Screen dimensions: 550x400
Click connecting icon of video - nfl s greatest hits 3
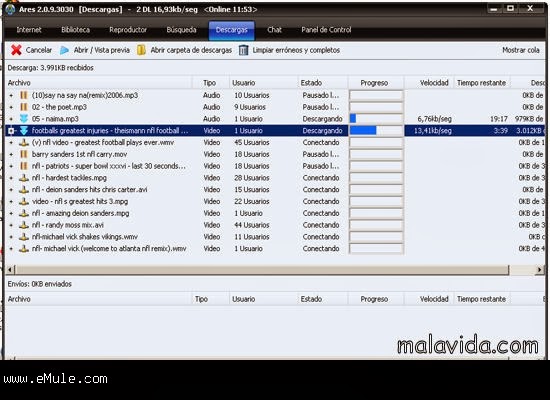[x=24, y=201]
